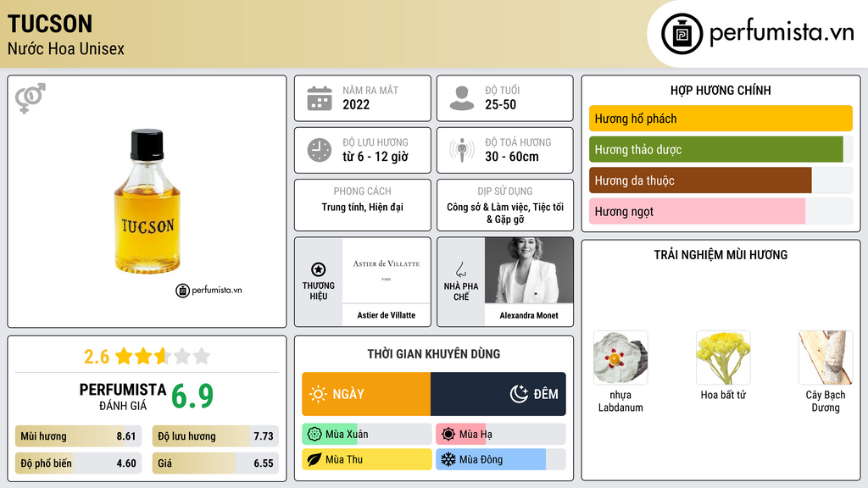This screenshot has height=488, width=868.
Task: Click the first gold rating star
Action: 124,356
